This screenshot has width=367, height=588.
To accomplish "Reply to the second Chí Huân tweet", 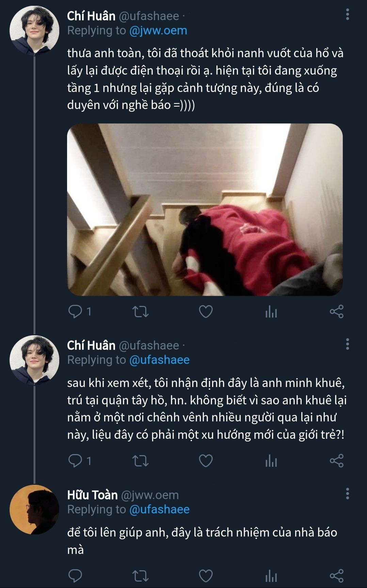I will click(x=75, y=461).
